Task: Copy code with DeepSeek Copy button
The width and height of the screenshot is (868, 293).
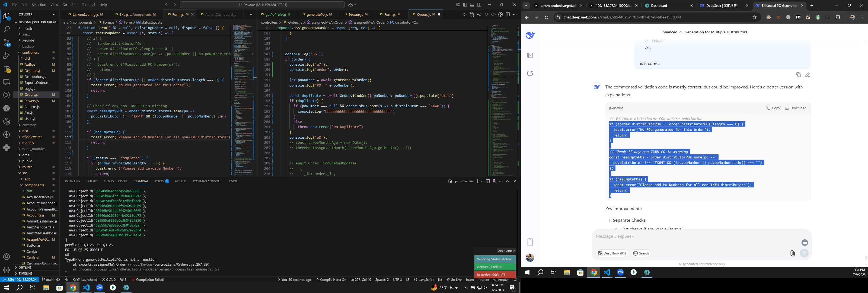Action: tap(773, 108)
